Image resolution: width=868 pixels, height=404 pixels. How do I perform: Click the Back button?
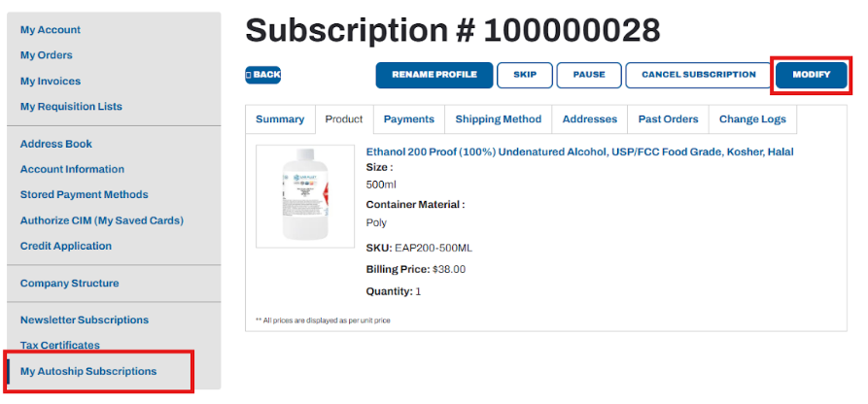[262, 75]
